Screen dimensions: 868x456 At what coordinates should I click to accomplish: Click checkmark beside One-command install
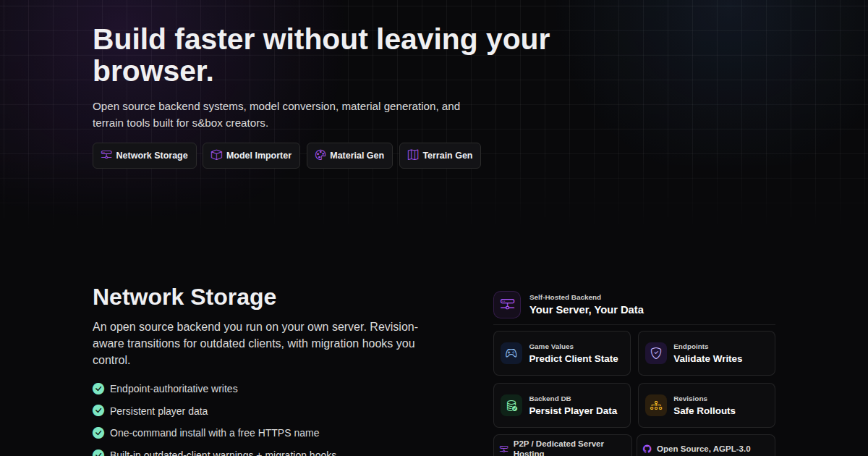coord(98,433)
